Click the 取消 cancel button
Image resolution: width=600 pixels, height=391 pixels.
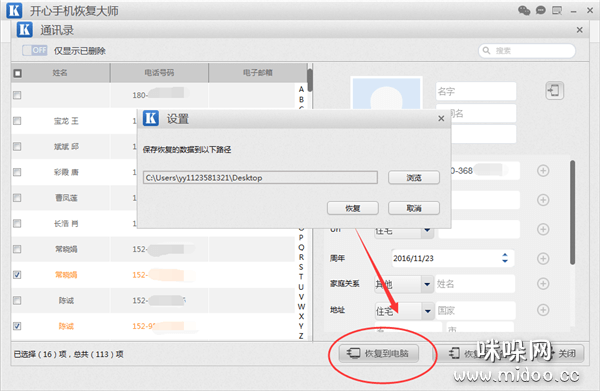point(414,208)
